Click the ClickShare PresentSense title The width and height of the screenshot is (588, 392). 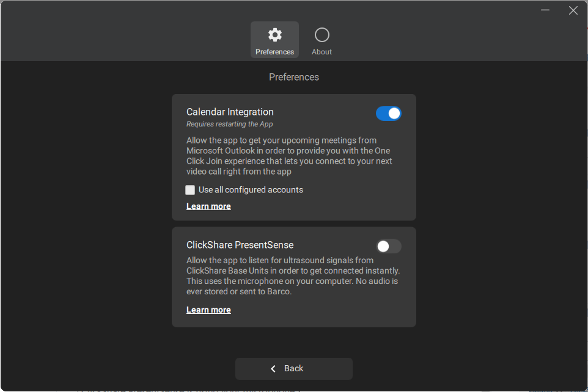pyautogui.click(x=240, y=245)
